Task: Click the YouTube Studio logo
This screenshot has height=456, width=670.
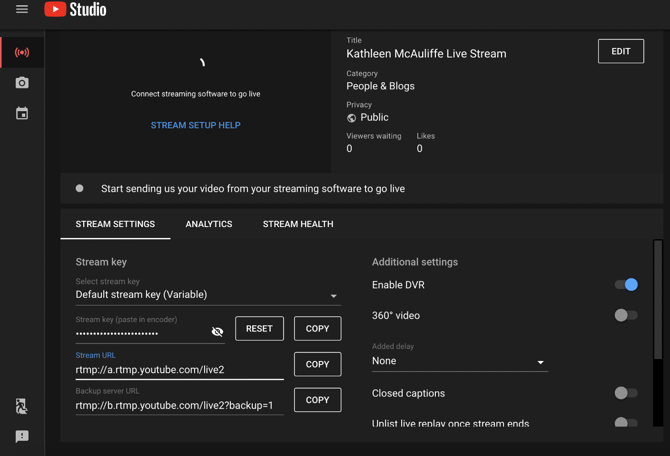Action: tap(76, 10)
